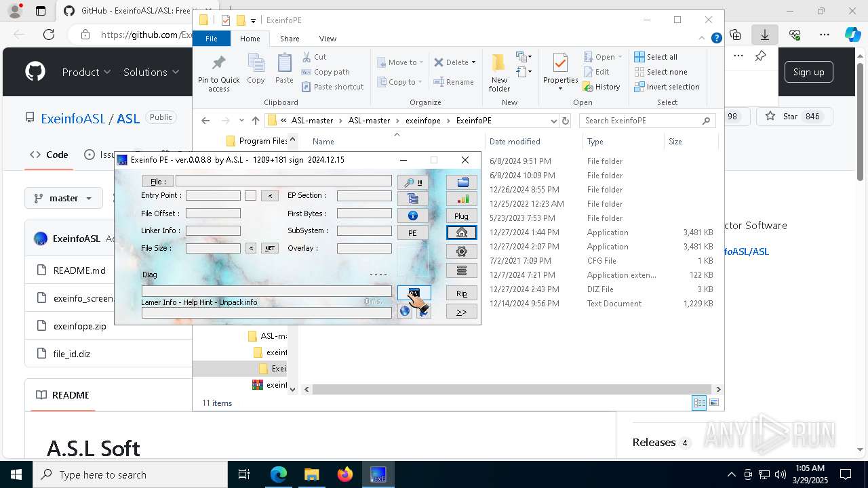Reload the GitHub page in Edge
The image size is (868, 488).
click(49, 35)
